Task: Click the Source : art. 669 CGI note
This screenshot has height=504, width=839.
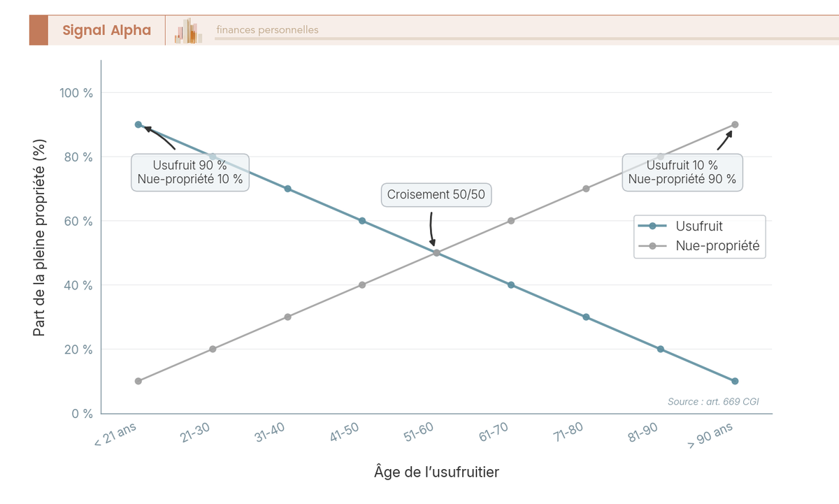Action: click(x=713, y=402)
